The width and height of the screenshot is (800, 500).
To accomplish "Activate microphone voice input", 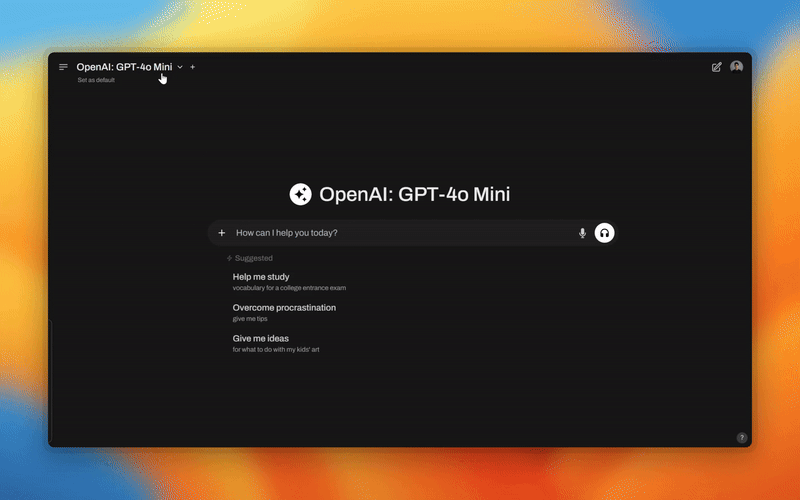I will click(582, 233).
